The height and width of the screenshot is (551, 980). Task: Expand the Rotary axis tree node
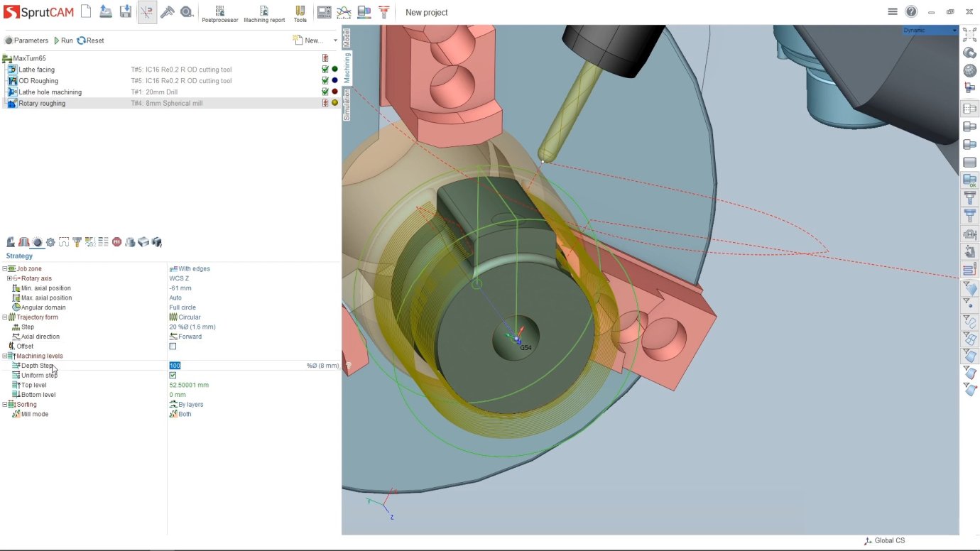click(x=9, y=278)
